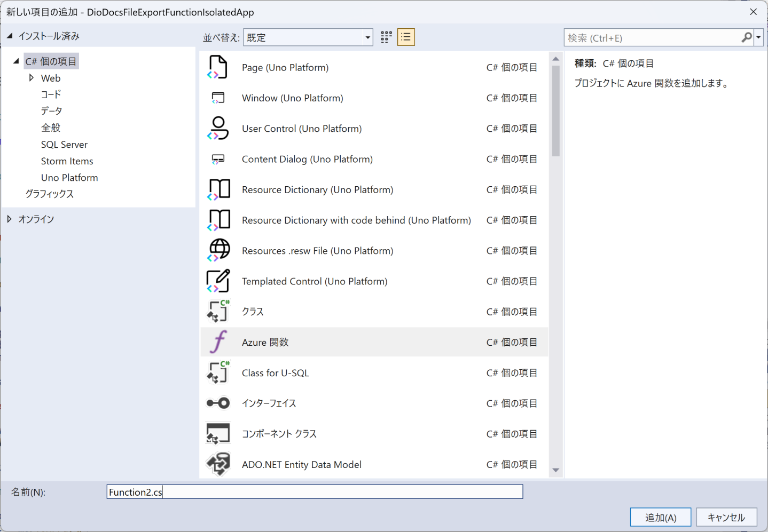Click the Class for U-SQL icon
Image resolution: width=768 pixels, height=532 pixels.
click(218, 372)
